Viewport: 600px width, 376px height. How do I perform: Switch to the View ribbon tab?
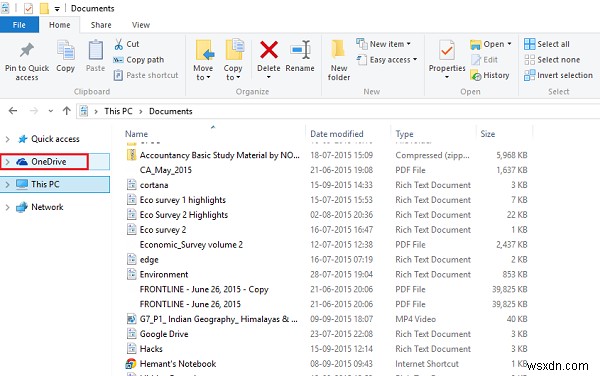tap(141, 25)
